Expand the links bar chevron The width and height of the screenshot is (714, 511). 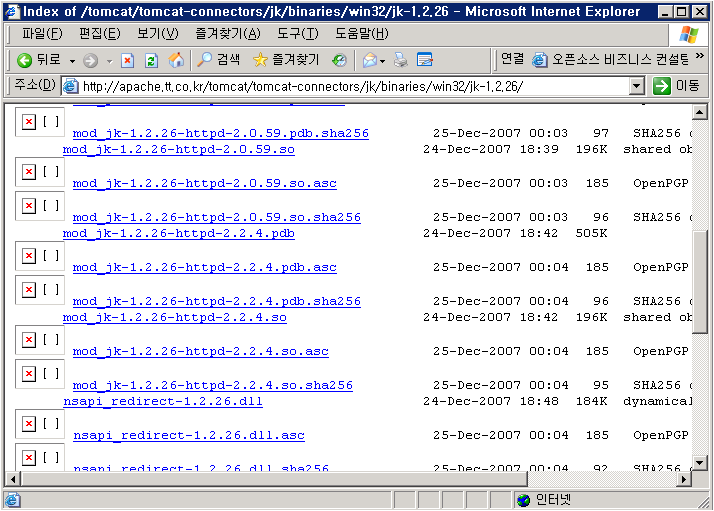[700, 56]
